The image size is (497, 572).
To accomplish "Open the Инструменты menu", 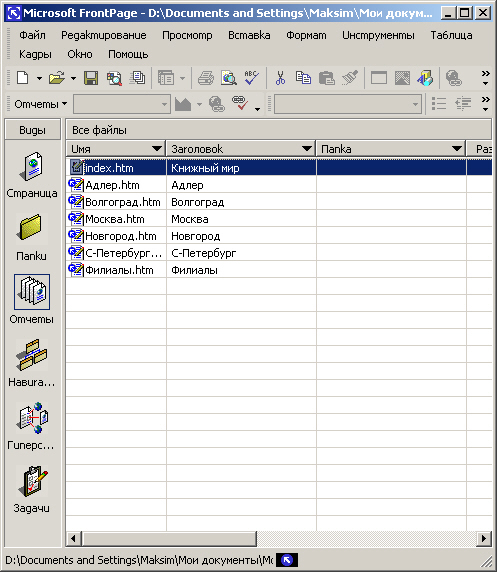I will 378,35.
